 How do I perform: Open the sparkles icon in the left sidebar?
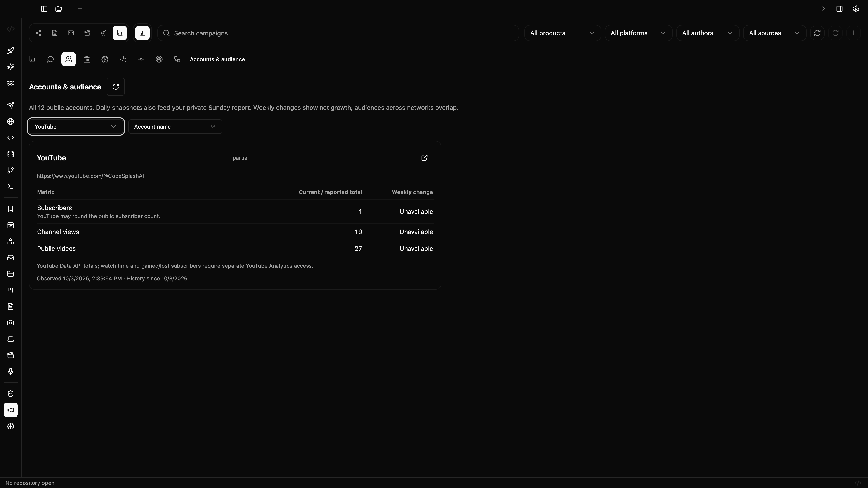(11, 67)
